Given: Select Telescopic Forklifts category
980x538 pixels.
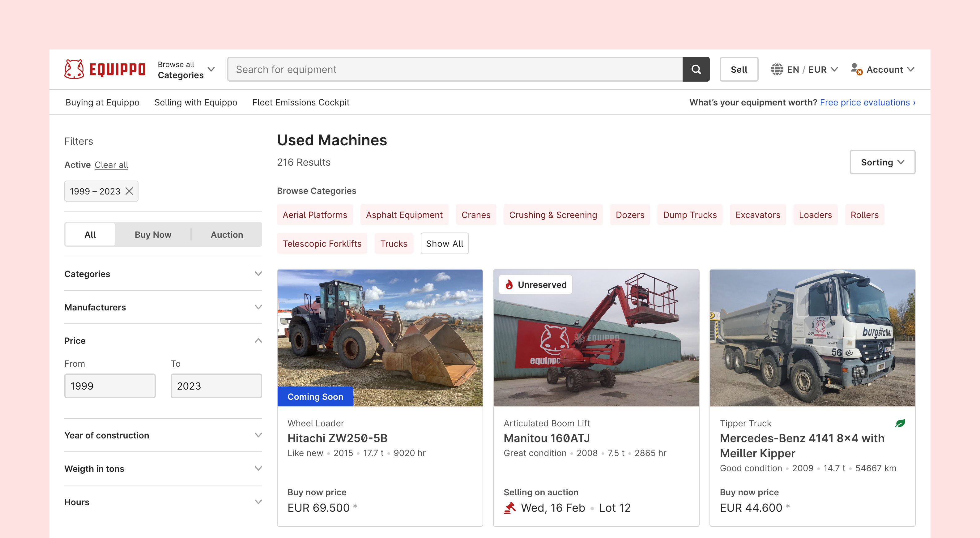Looking at the screenshot, I should [322, 244].
